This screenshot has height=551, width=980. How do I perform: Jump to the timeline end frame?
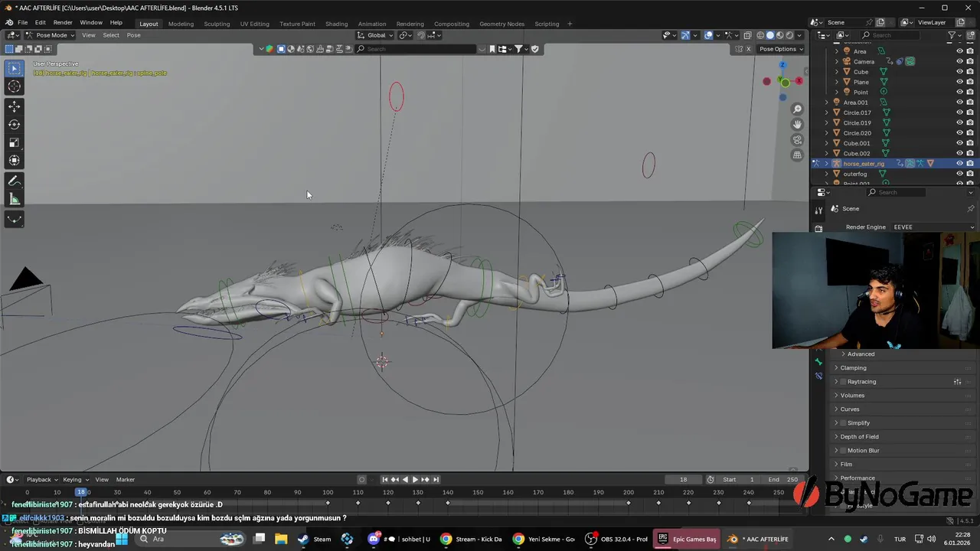pos(436,480)
